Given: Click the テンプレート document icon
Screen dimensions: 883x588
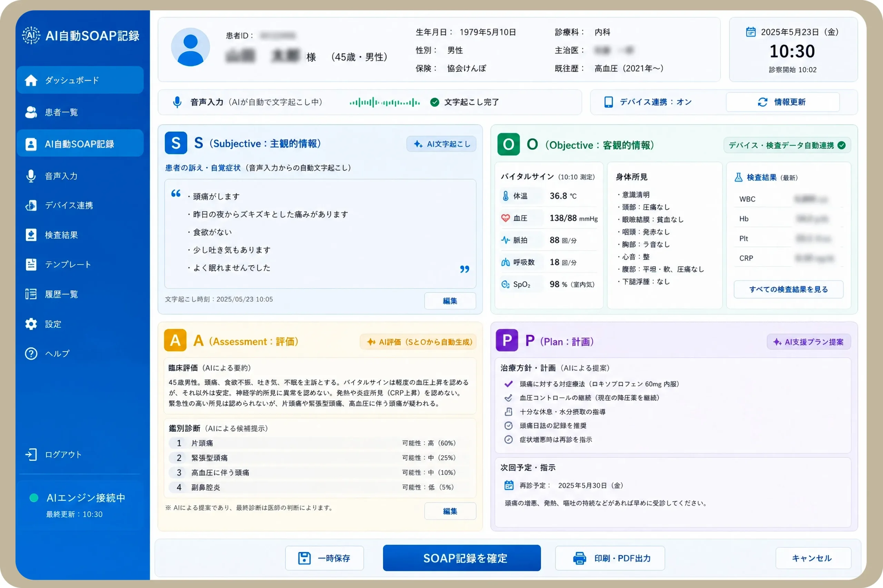Looking at the screenshot, I should point(31,265).
